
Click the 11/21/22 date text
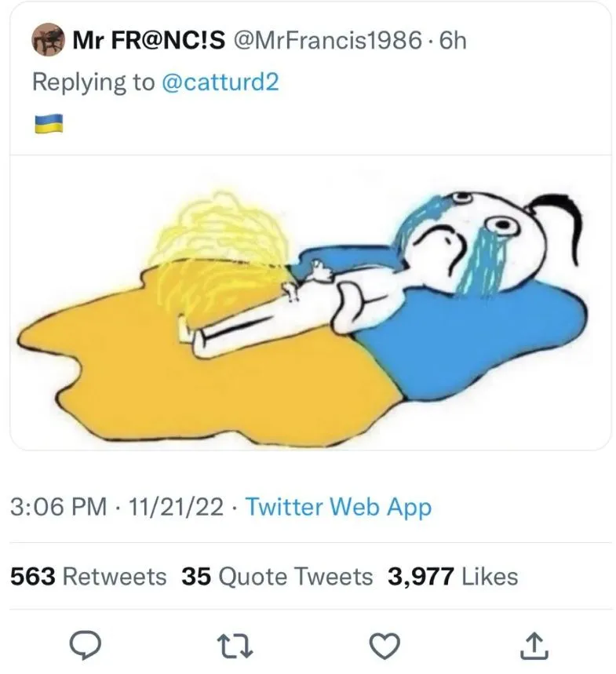[171, 508]
